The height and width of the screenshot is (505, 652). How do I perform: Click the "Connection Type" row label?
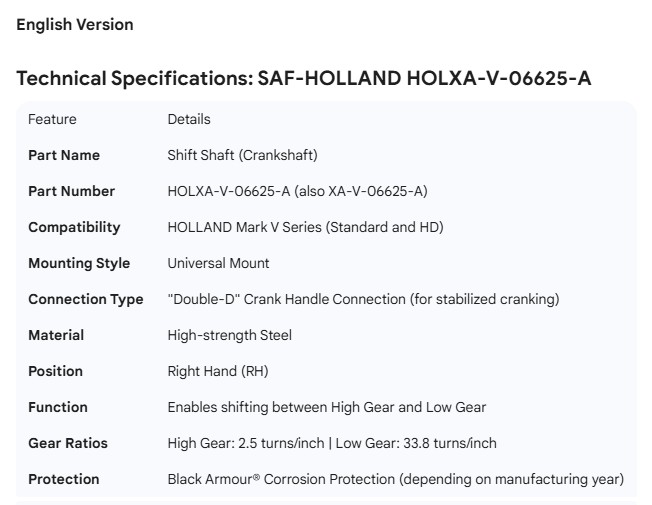(x=86, y=299)
